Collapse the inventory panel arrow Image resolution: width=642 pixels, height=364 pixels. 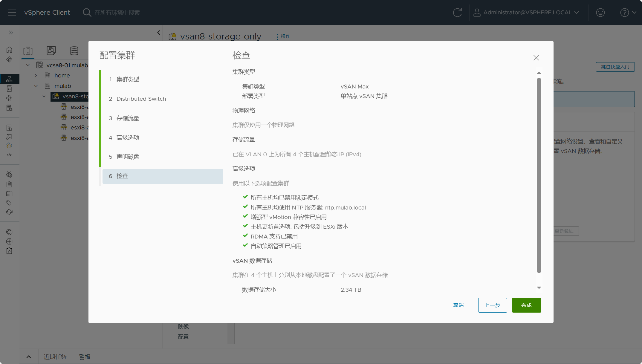pyautogui.click(x=159, y=32)
